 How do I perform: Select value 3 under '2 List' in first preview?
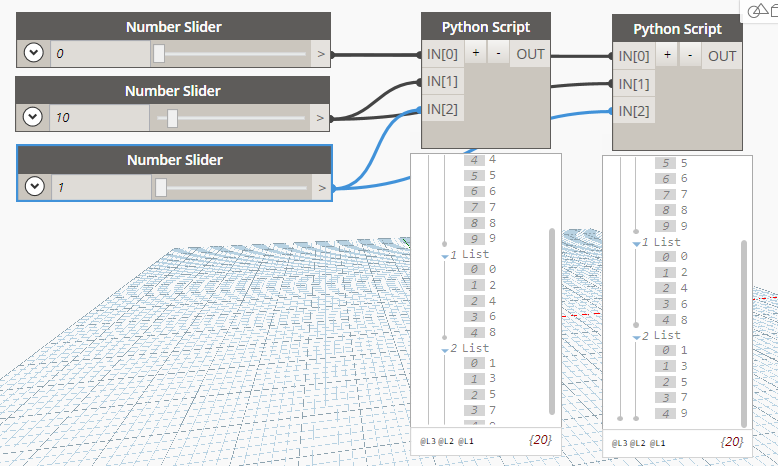pyautogui.click(x=492, y=378)
